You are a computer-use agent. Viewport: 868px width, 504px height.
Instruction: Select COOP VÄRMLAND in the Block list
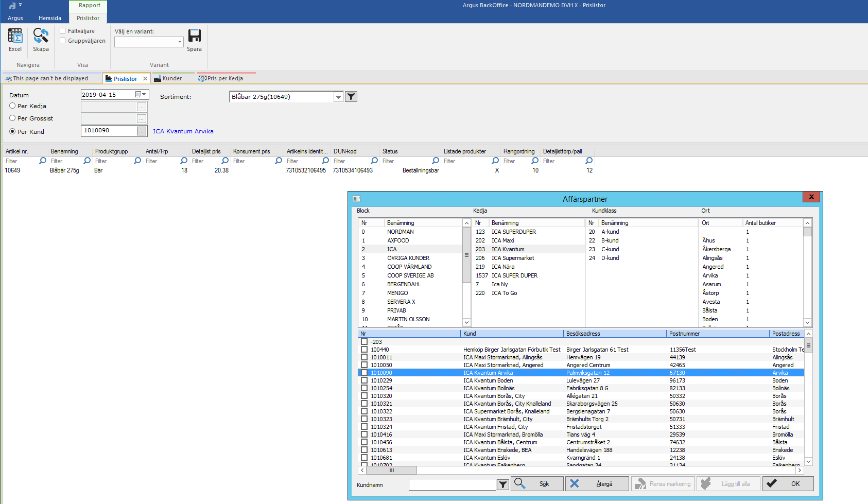(x=411, y=267)
